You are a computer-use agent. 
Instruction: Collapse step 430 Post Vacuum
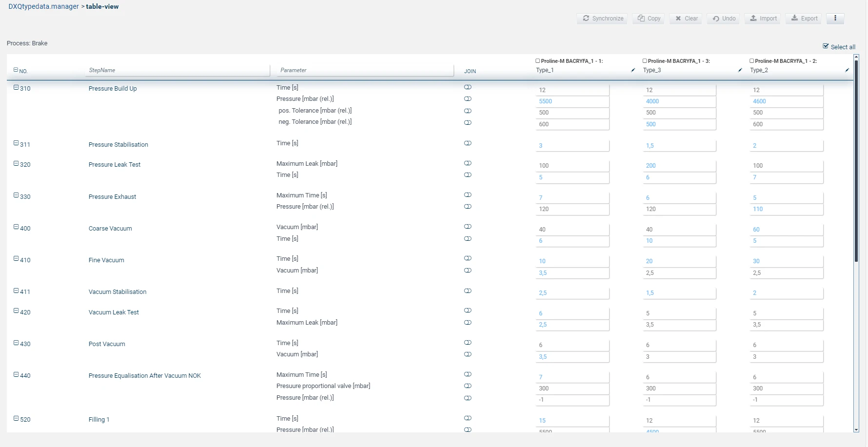point(16,343)
